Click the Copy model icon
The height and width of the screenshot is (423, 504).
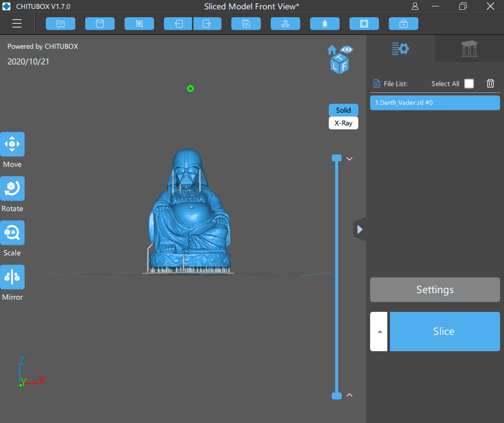[x=246, y=24]
